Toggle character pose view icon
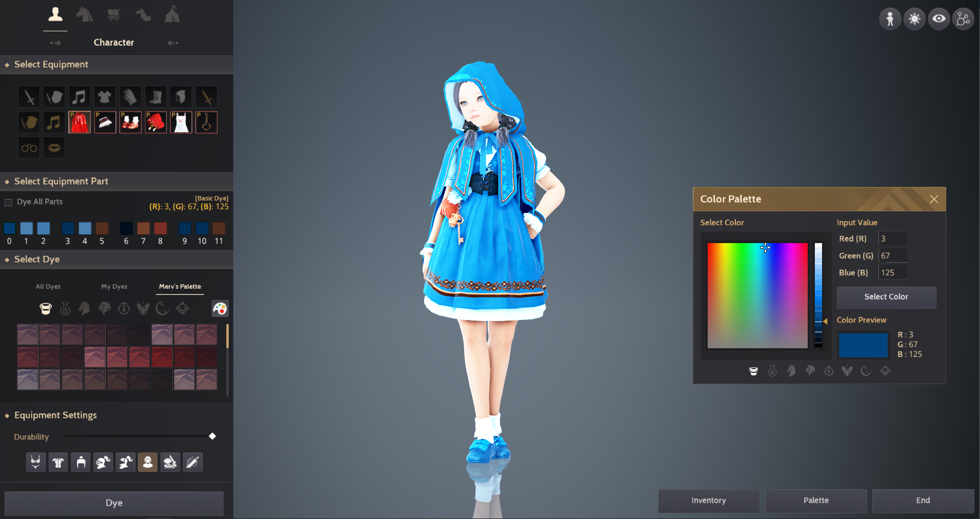The image size is (980, 519). pyautogui.click(x=890, y=19)
